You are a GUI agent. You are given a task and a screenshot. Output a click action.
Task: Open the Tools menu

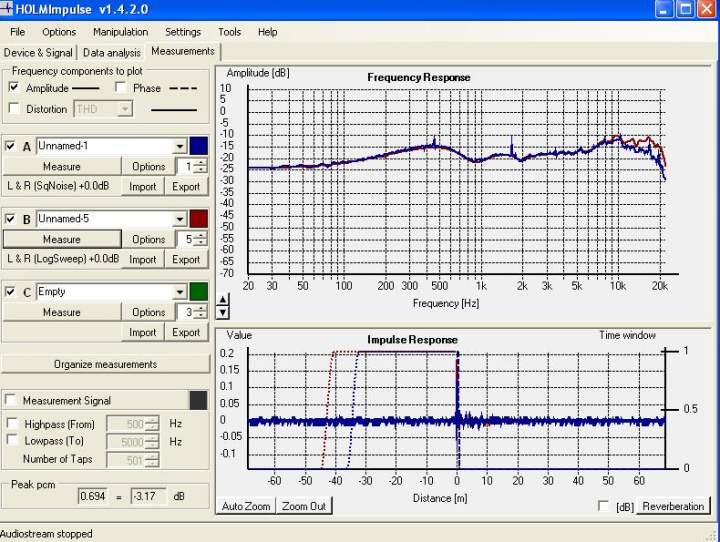229,32
